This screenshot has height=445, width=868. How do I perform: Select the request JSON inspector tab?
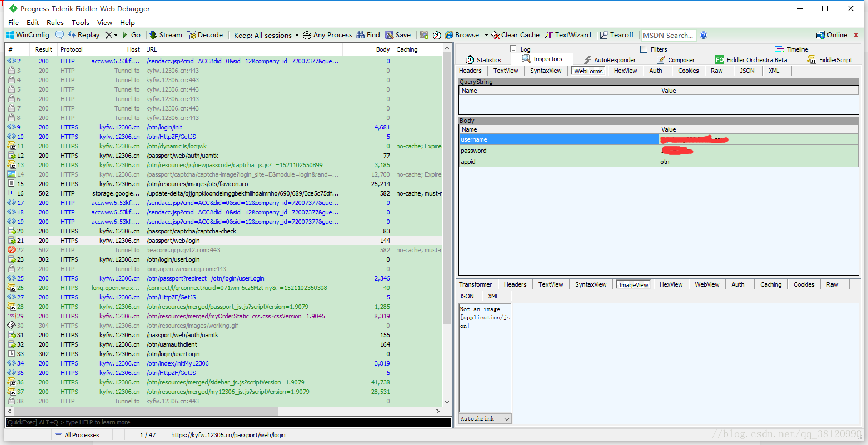coord(747,71)
